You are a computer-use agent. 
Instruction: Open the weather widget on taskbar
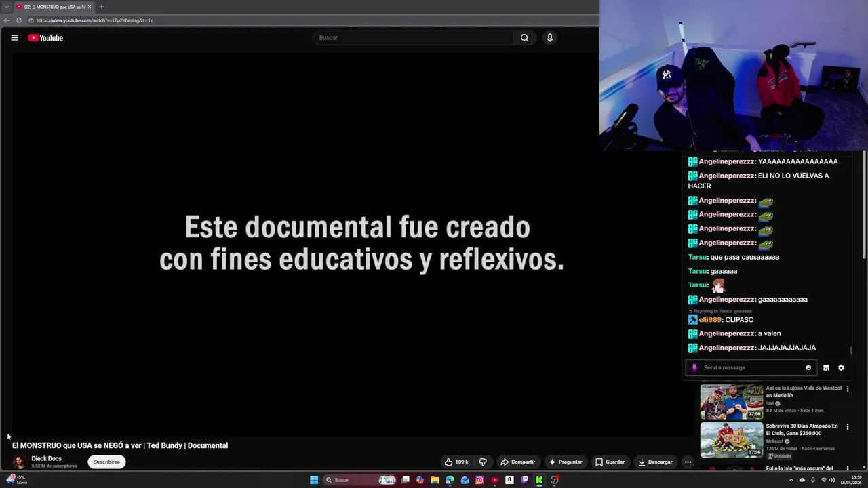16,480
